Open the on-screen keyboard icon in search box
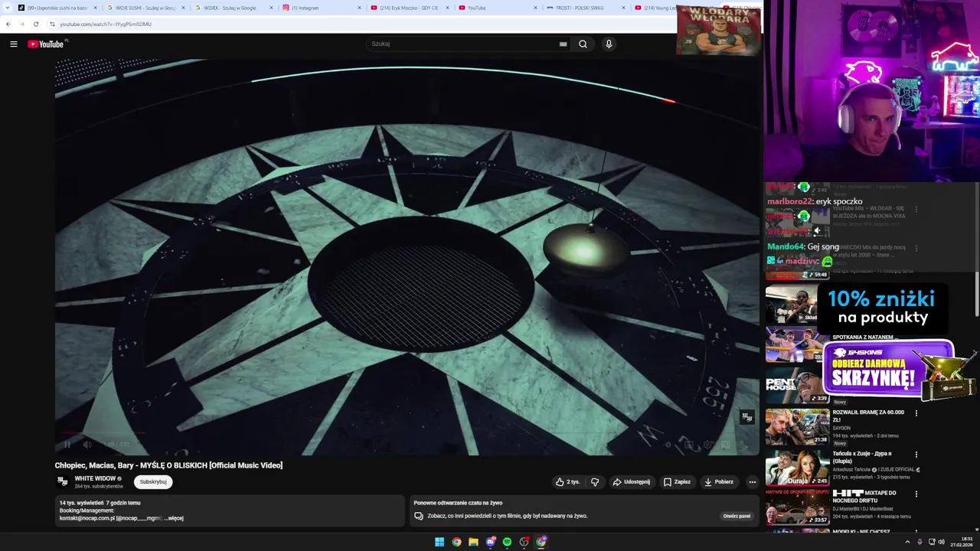This screenshot has width=980, height=551. (x=563, y=44)
